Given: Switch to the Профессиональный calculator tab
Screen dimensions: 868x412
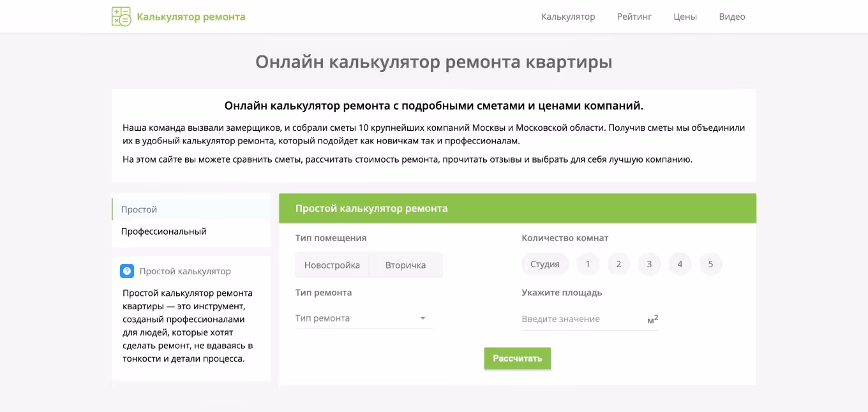Looking at the screenshot, I should [x=164, y=232].
